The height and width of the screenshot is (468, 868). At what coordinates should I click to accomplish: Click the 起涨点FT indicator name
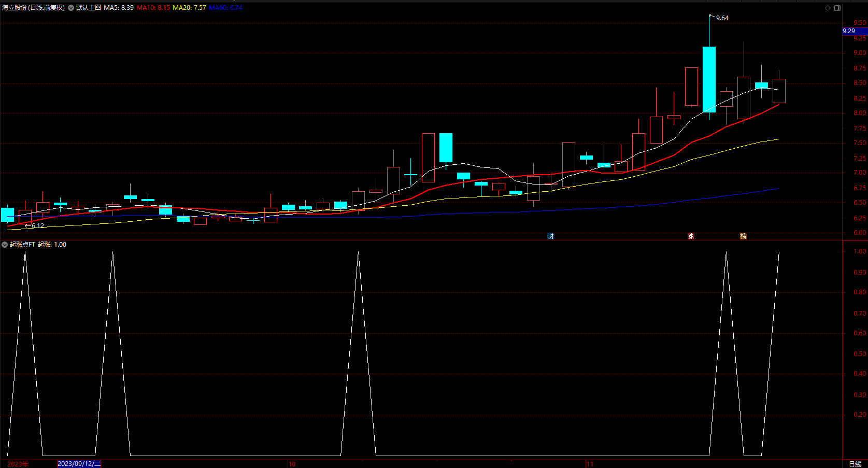point(22,245)
